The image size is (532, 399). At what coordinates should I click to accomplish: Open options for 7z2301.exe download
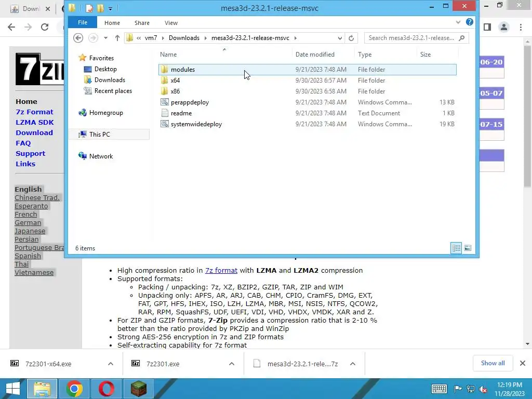pos(232,364)
